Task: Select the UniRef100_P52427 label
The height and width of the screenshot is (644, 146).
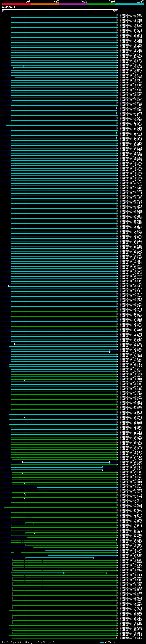Action: click(131, 25)
